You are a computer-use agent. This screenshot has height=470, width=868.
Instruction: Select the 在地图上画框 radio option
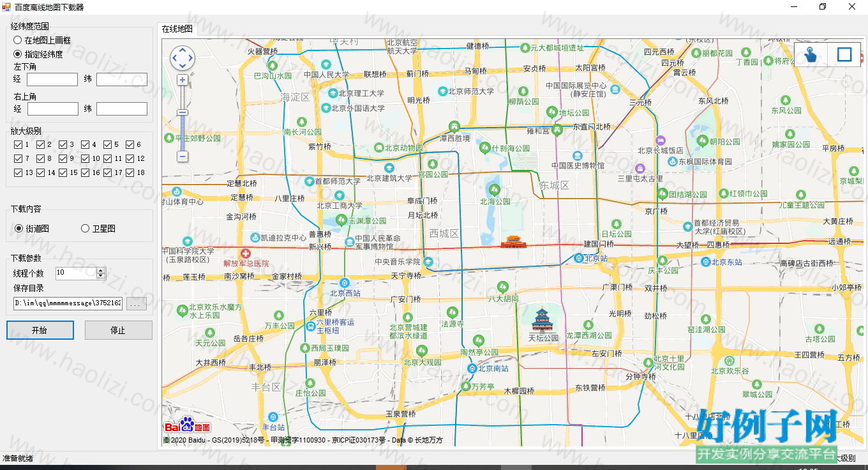coord(42,40)
